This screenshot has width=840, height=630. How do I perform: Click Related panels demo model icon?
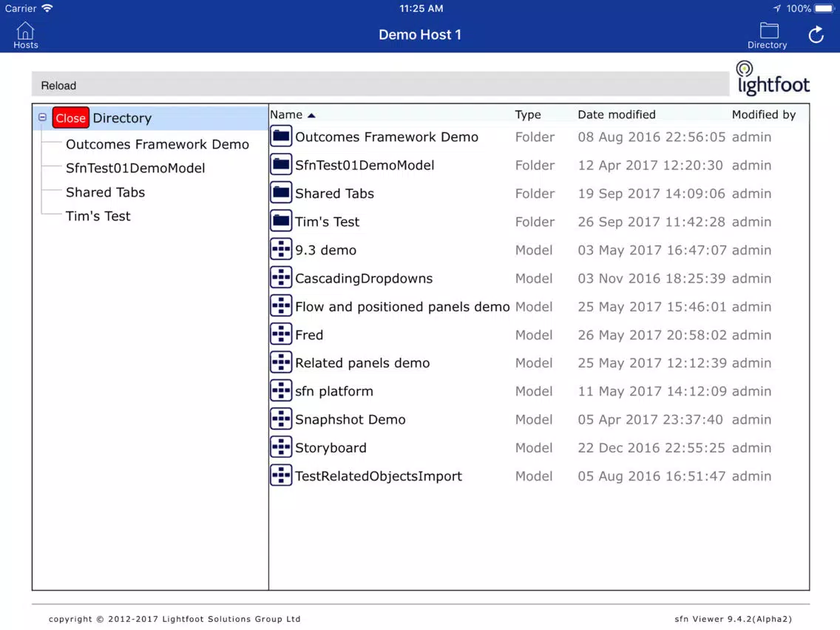coord(281,362)
